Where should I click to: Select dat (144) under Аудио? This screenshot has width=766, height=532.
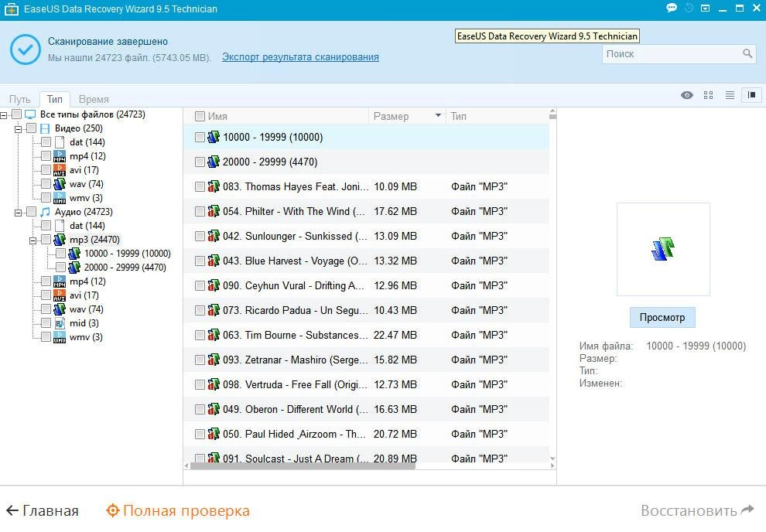87,226
